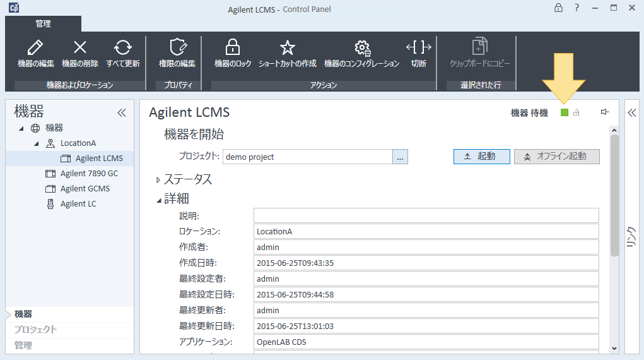Select プロジェクト in bottom navigation
The width and height of the screenshot is (644, 360).
pyautogui.click(x=36, y=330)
